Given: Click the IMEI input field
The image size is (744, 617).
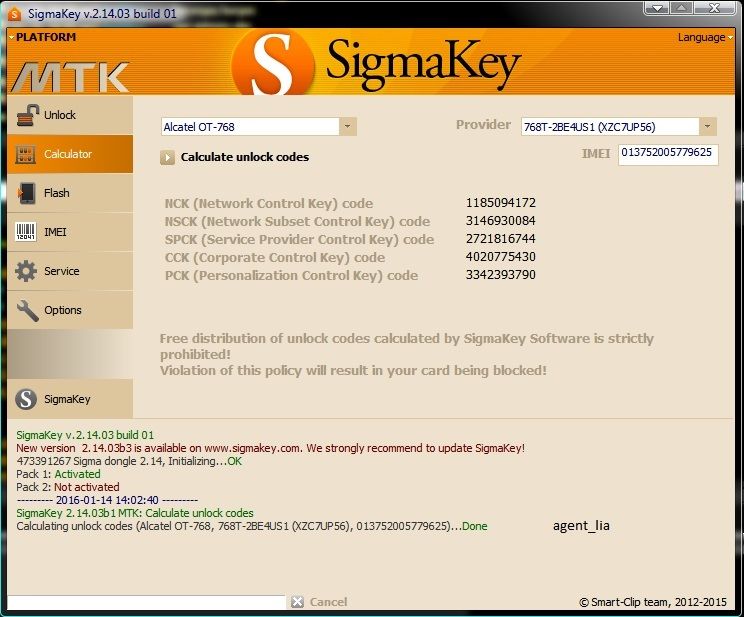Looking at the screenshot, I should [667, 153].
